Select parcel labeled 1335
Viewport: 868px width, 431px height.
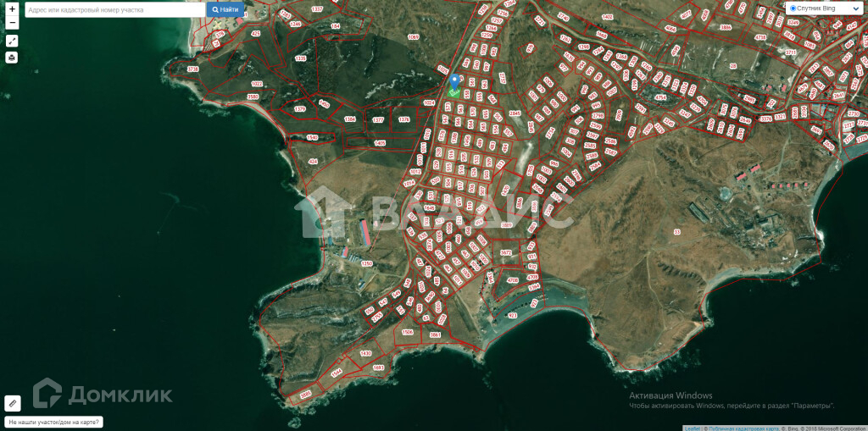(301, 58)
